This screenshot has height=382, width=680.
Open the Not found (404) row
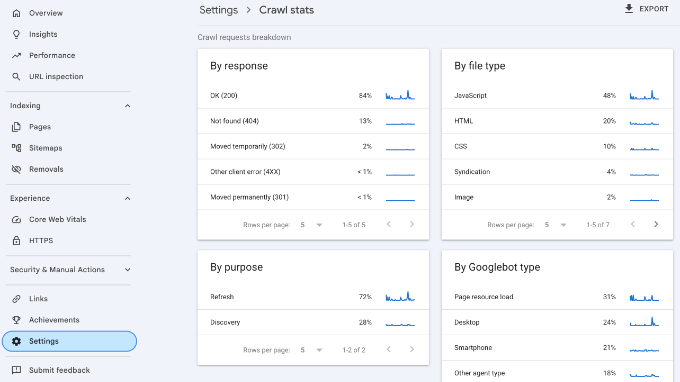click(313, 121)
